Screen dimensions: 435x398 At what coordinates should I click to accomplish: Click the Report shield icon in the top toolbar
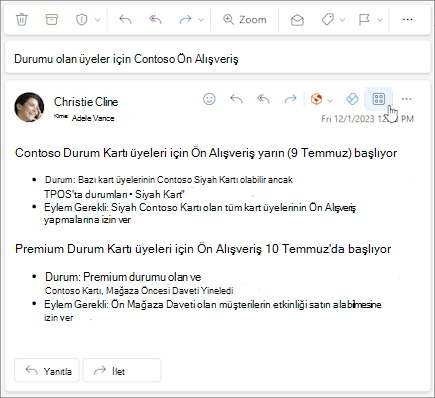tap(81, 20)
